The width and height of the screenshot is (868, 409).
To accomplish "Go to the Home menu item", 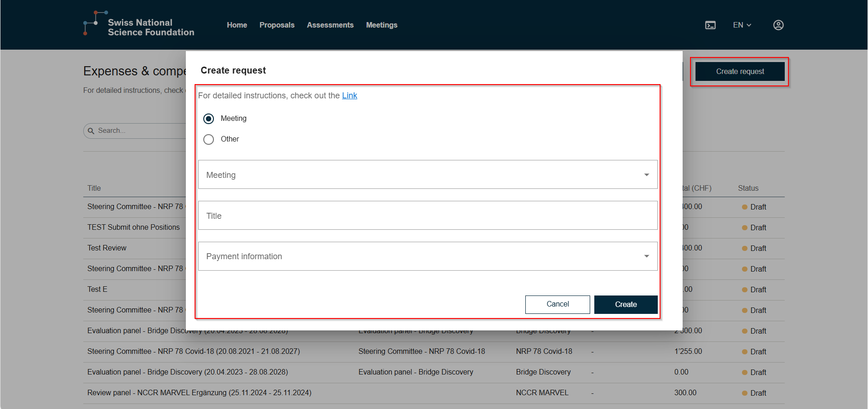I will pos(237,25).
